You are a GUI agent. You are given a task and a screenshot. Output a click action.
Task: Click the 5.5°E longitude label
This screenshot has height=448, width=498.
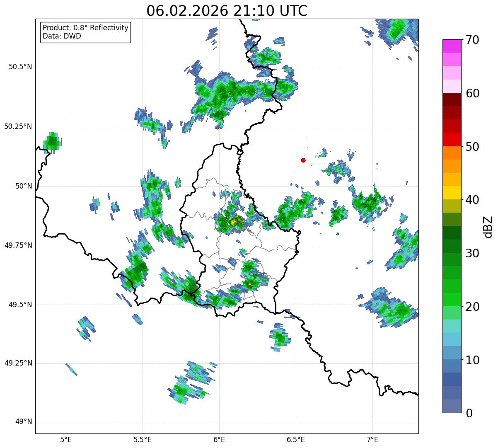point(143,439)
